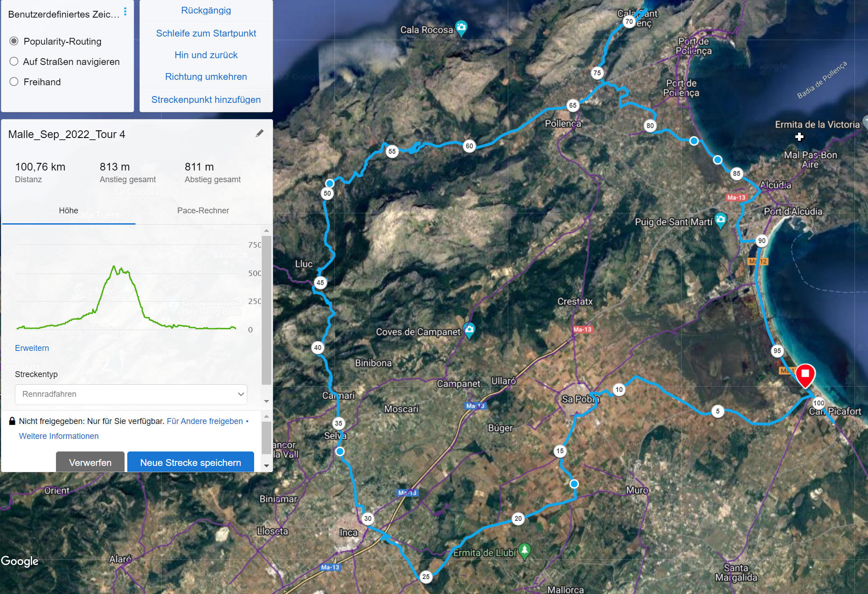Click the kilometer 60 route marker
Image resolution: width=868 pixels, height=594 pixels.
(469, 146)
